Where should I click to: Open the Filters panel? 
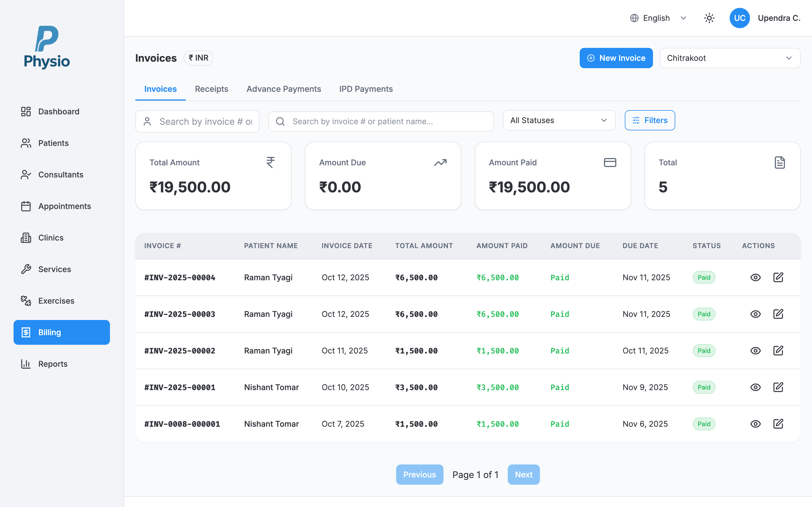[650, 120]
